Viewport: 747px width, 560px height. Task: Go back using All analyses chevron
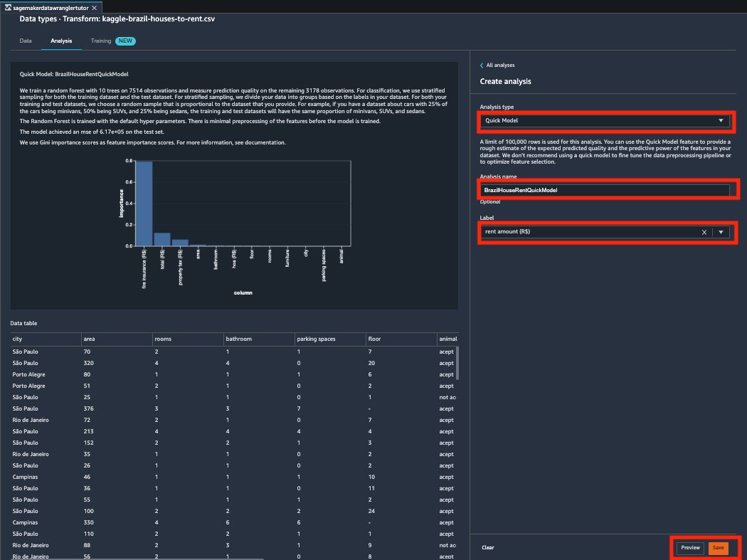pos(482,65)
